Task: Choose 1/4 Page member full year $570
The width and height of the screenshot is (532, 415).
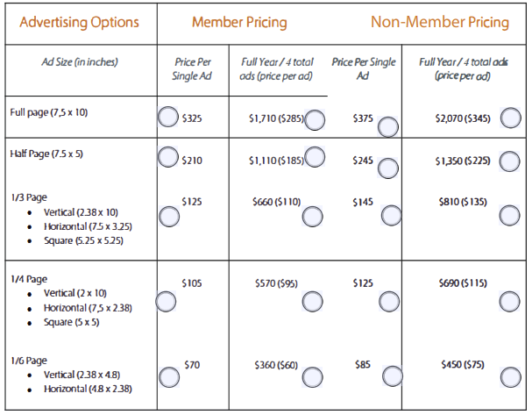Action: [311, 301]
